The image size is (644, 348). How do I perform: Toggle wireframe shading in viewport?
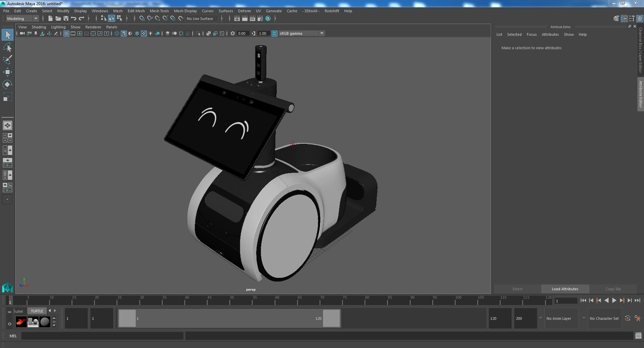(117, 33)
